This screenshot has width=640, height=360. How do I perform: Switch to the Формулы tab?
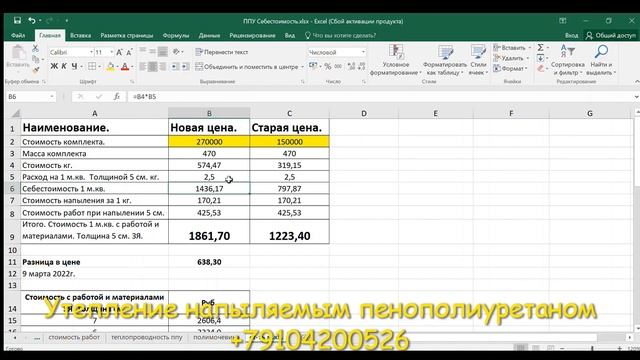point(176,36)
